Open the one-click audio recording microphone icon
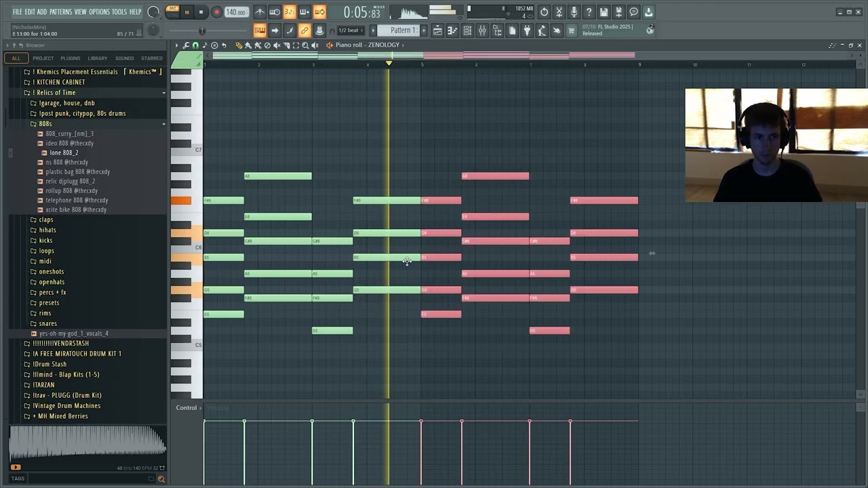868x488 pixels. click(574, 12)
